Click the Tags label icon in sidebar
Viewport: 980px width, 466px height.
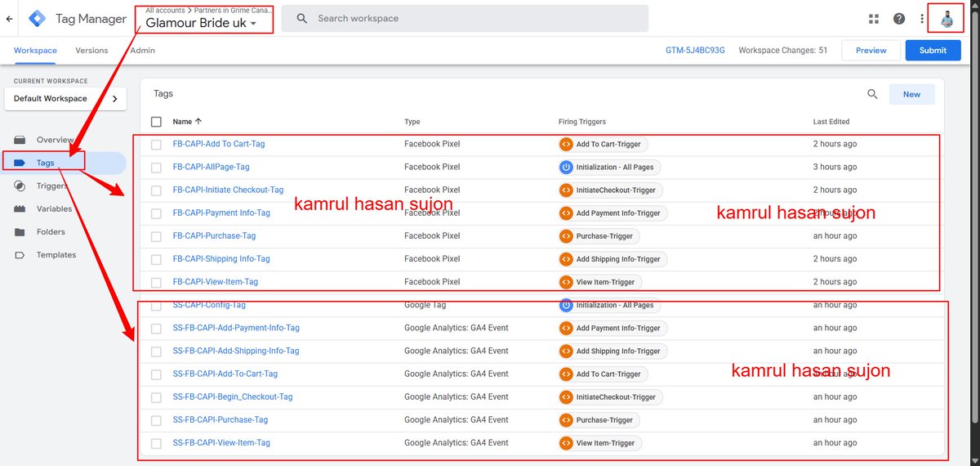pyautogui.click(x=20, y=163)
